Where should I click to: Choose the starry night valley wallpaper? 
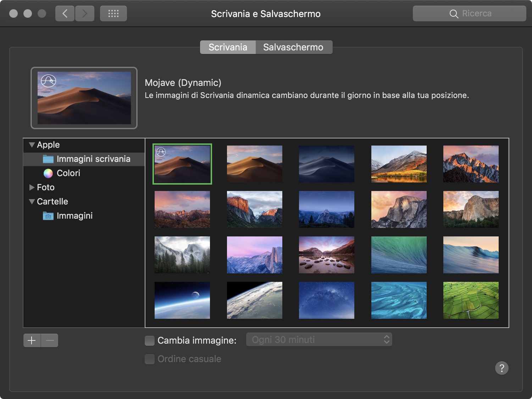click(x=327, y=209)
